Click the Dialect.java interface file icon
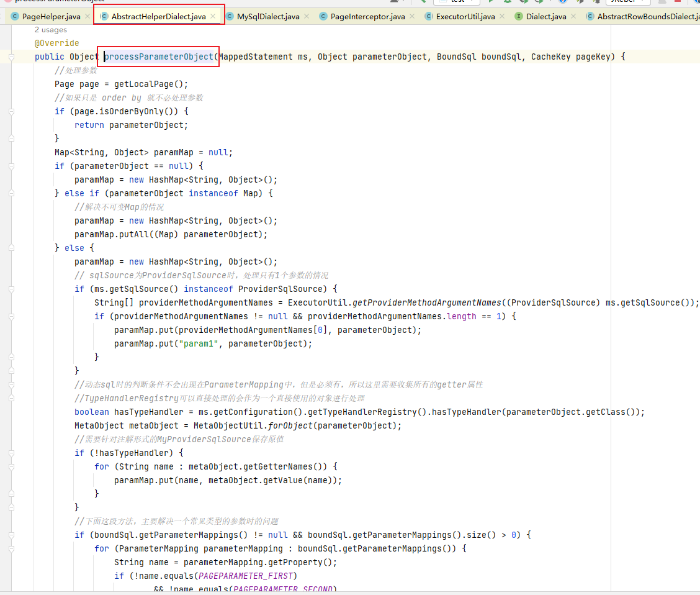Screen dimensions: 700x595 pyautogui.click(x=519, y=17)
